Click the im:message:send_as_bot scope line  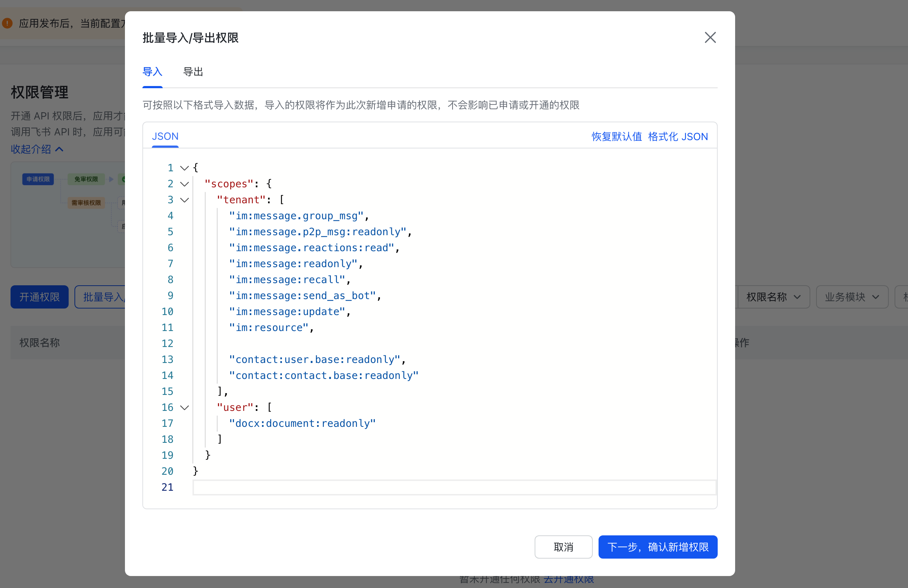click(x=302, y=296)
